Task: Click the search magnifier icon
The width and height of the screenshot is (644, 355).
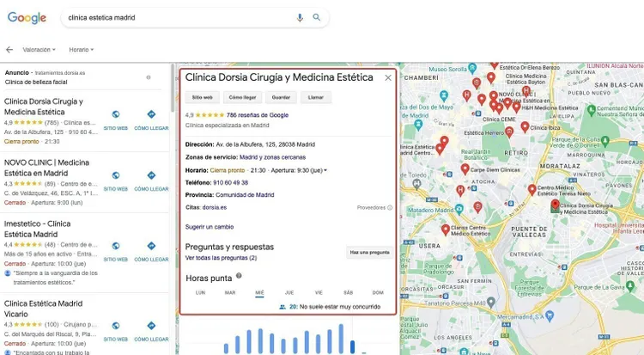Action: [316, 17]
